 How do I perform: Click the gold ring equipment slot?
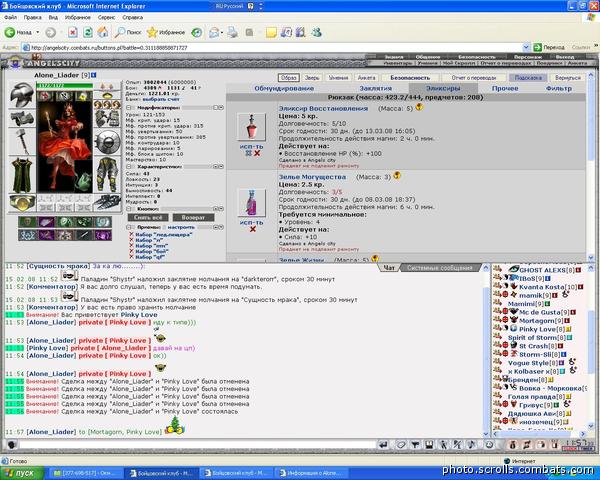pos(22,202)
